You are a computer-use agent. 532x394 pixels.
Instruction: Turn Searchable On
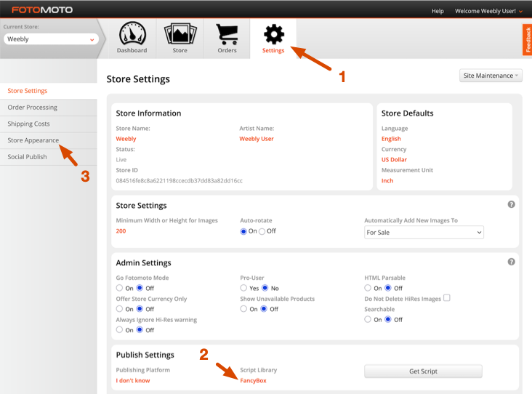368,319
